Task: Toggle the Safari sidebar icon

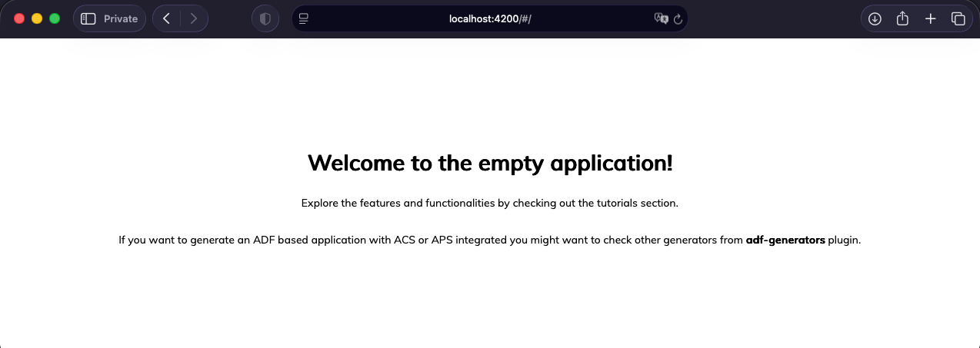Action: (x=88, y=18)
